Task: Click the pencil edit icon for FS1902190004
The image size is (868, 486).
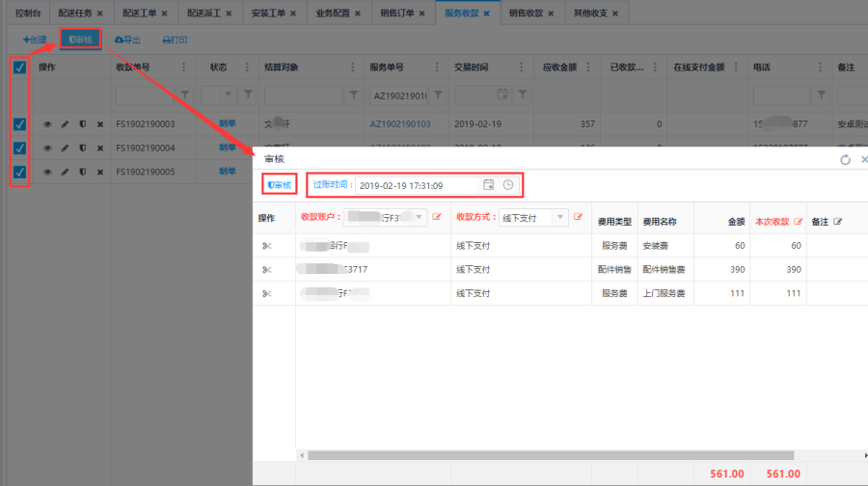Action: point(65,148)
